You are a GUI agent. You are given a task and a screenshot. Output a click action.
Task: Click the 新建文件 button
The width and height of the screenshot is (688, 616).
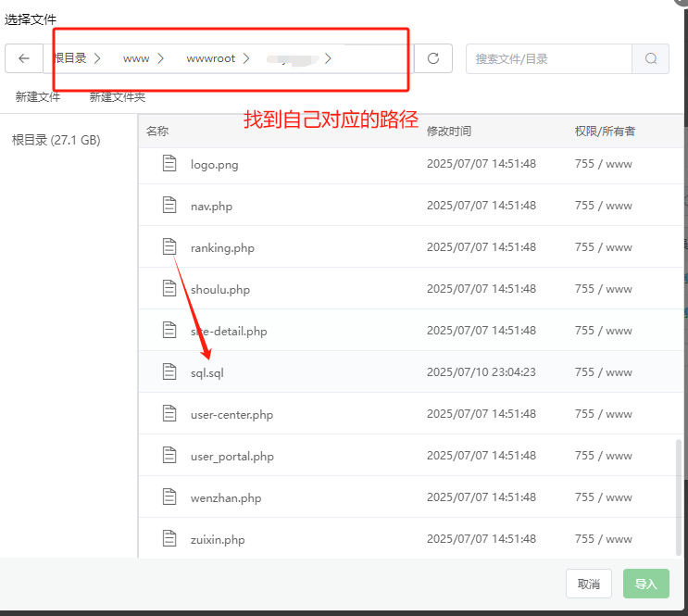pyautogui.click(x=38, y=97)
